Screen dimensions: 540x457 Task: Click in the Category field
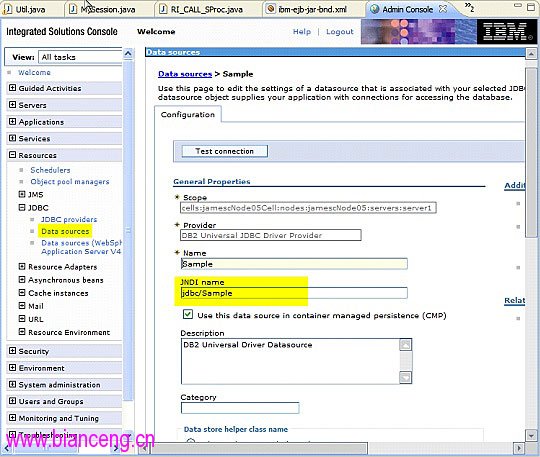click(240, 408)
